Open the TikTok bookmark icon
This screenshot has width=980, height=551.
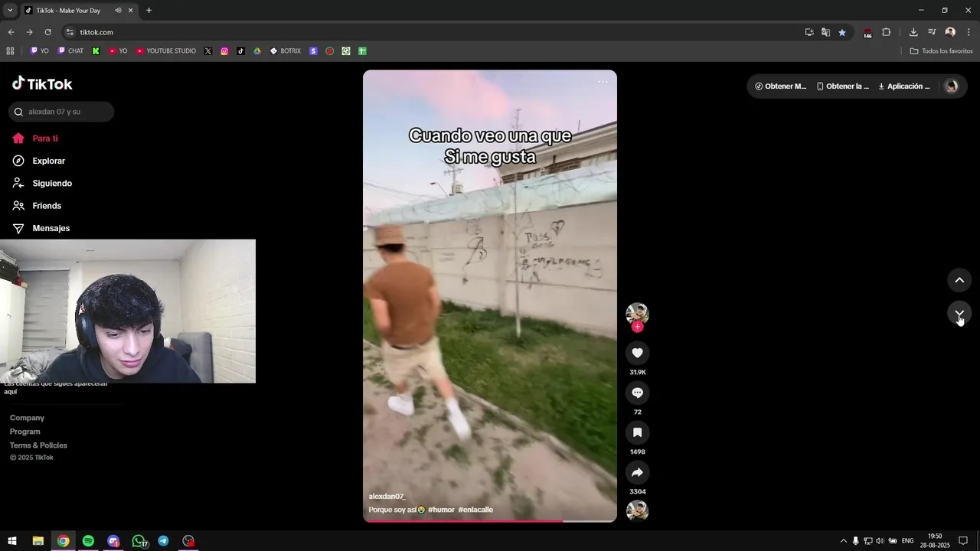[240, 51]
